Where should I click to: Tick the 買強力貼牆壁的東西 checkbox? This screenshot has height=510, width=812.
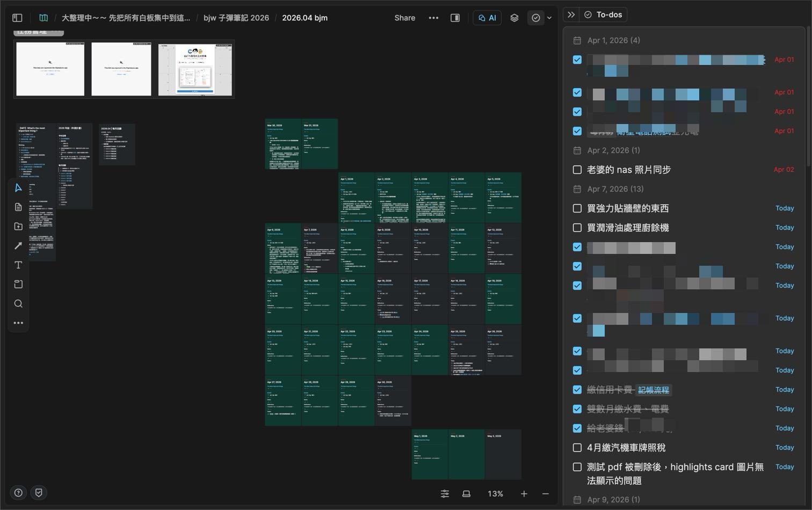pyautogui.click(x=577, y=208)
